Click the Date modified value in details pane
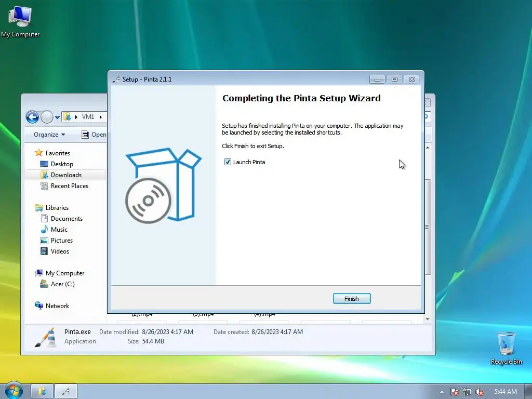Viewport: 532px width, 399px height. (168, 332)
